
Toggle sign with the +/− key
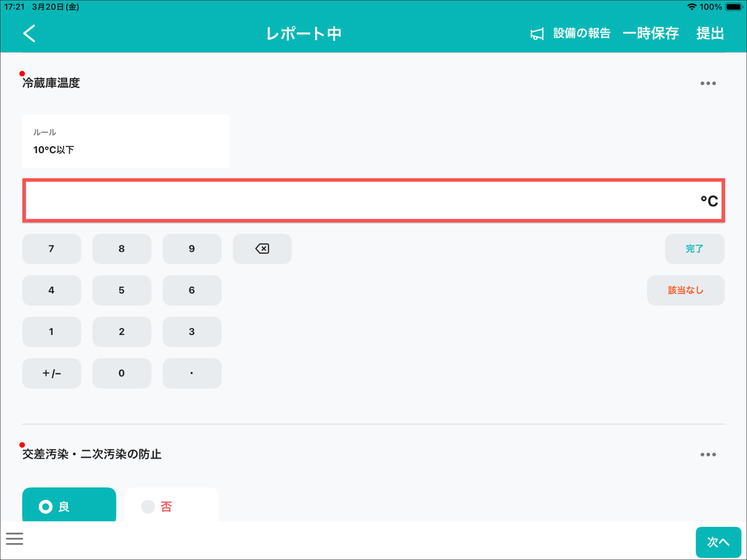click(x=51, y=373)
